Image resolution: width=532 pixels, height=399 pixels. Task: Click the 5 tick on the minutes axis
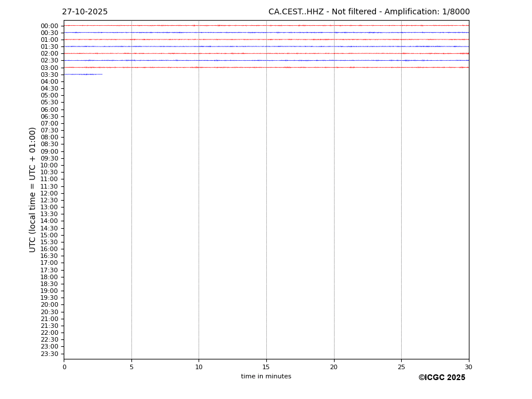click(131, 367)
